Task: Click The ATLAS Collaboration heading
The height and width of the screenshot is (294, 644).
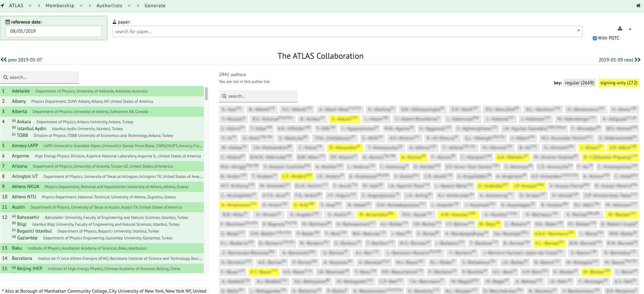Action: point(320,56)
